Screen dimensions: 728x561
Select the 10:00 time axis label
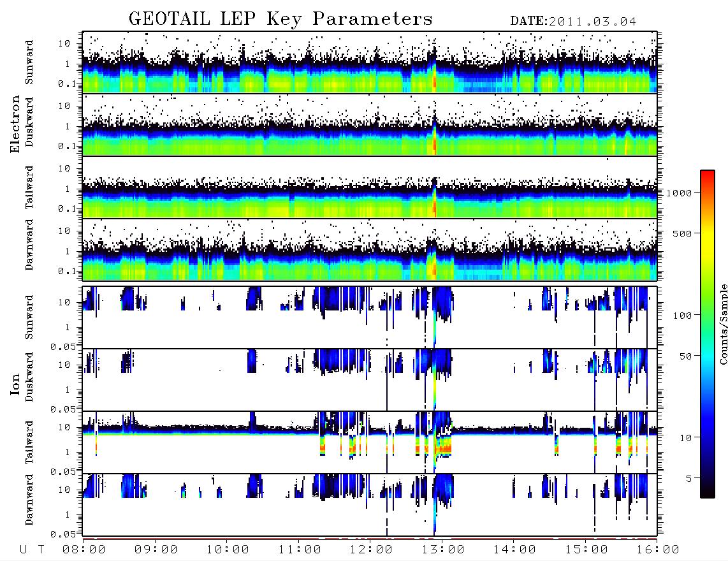coord(228,550)
